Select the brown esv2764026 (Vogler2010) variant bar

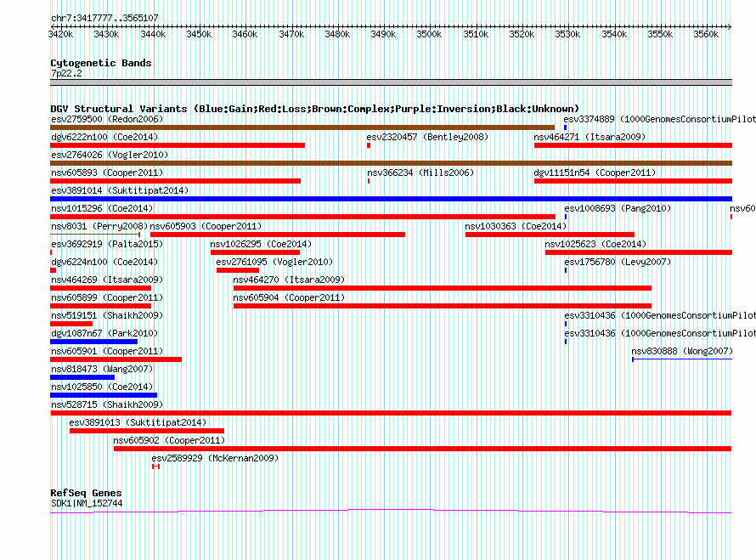coord(391,163)
